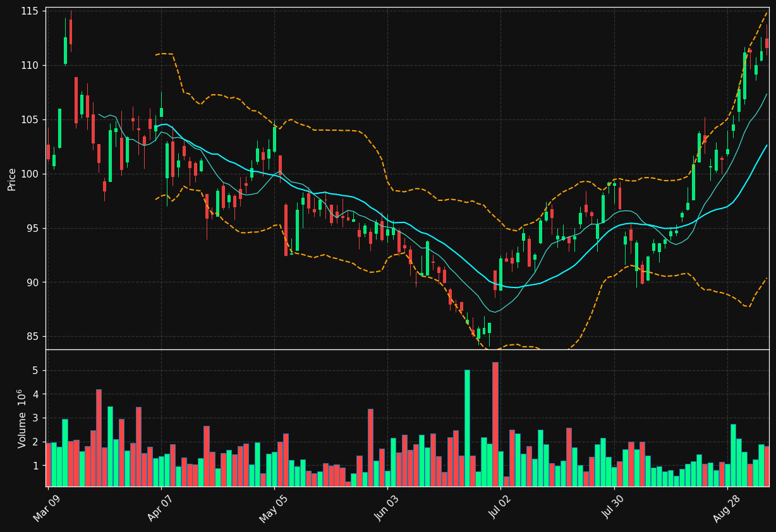This screenshot has width=776, height=532.
Task: Click the volume axis label 5
Action: click(36, 370)
